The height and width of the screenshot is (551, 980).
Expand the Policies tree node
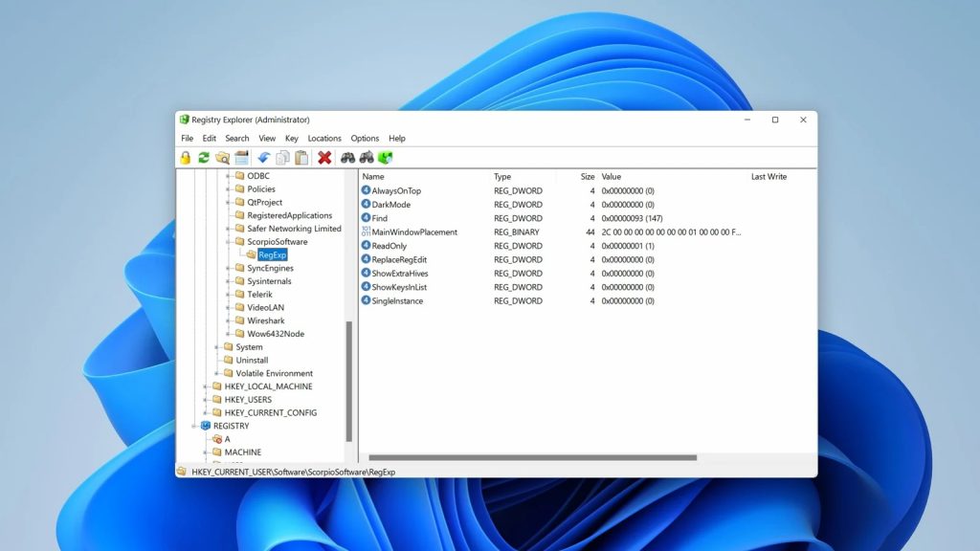click(230, 189)
